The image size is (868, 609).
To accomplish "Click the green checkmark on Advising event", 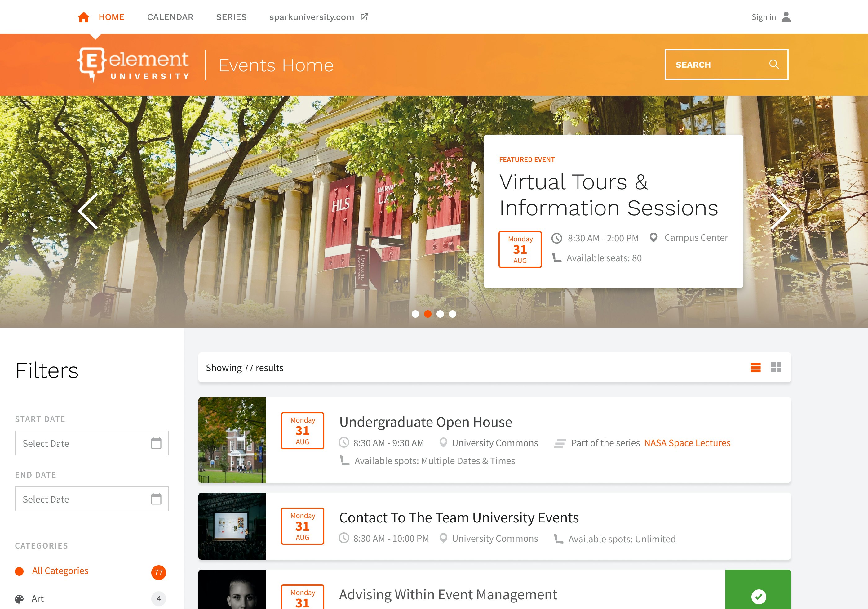I will click(758, 597).
